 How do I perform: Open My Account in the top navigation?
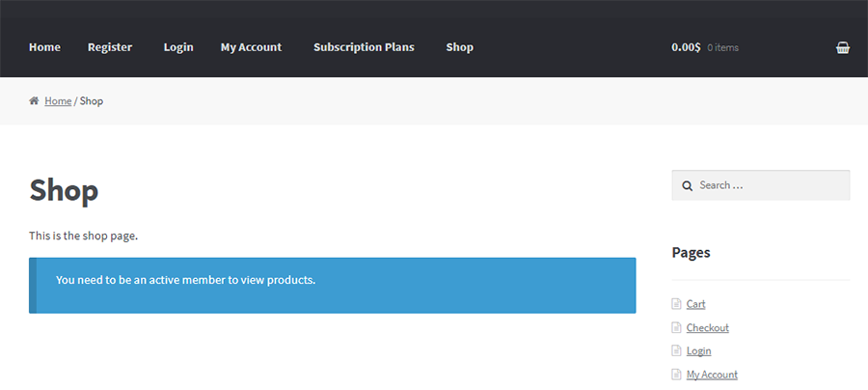click(x=252, y=47)
